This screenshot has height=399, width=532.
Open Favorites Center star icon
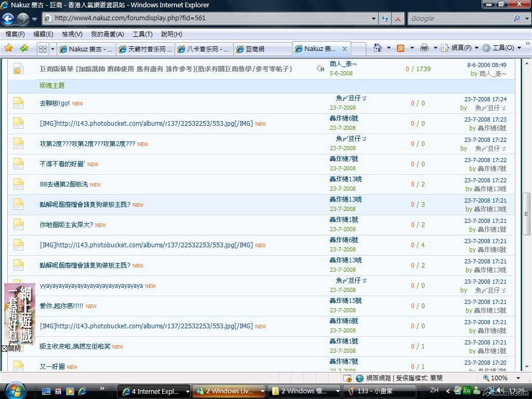coord(9,48)
